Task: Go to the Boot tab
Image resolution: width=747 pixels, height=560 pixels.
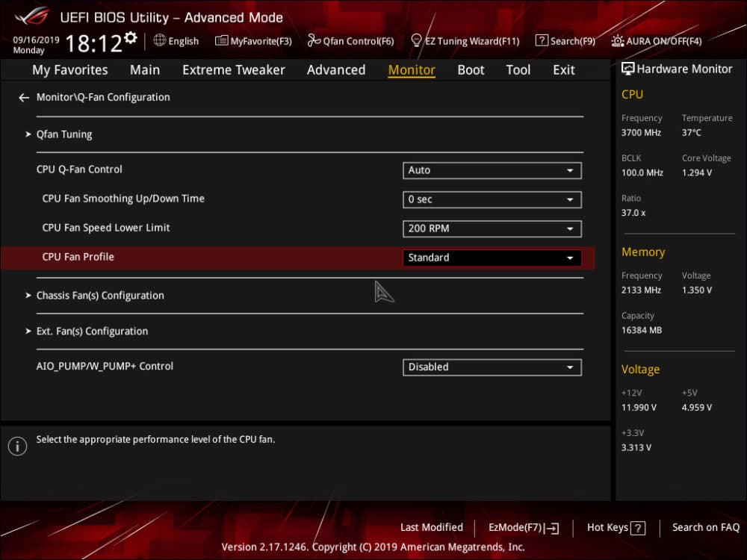Action: coord(471,70)
